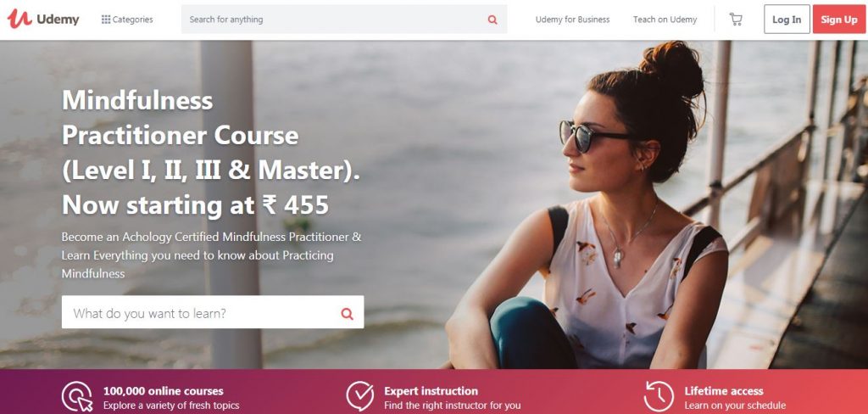Click the top search bar magnifier icon
The height and width of the screenshot is (414, 868).
(492, 20)
